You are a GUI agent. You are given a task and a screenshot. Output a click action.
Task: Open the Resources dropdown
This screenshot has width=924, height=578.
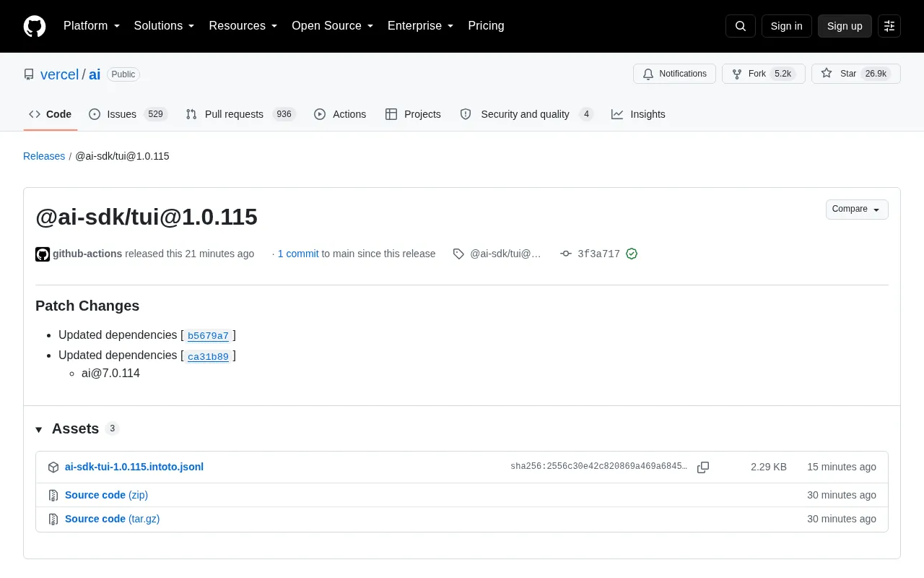243,26
